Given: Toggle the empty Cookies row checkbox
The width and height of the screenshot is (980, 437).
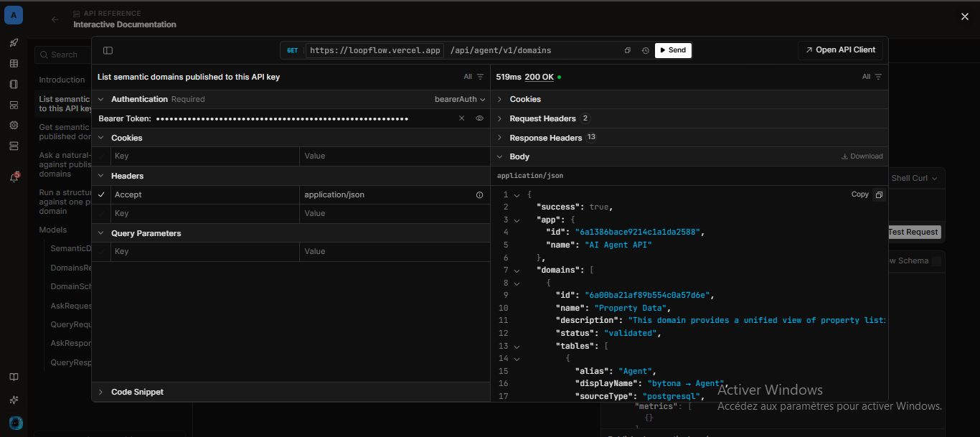Looking at the screenshot, I should click(x=101, y=156).
